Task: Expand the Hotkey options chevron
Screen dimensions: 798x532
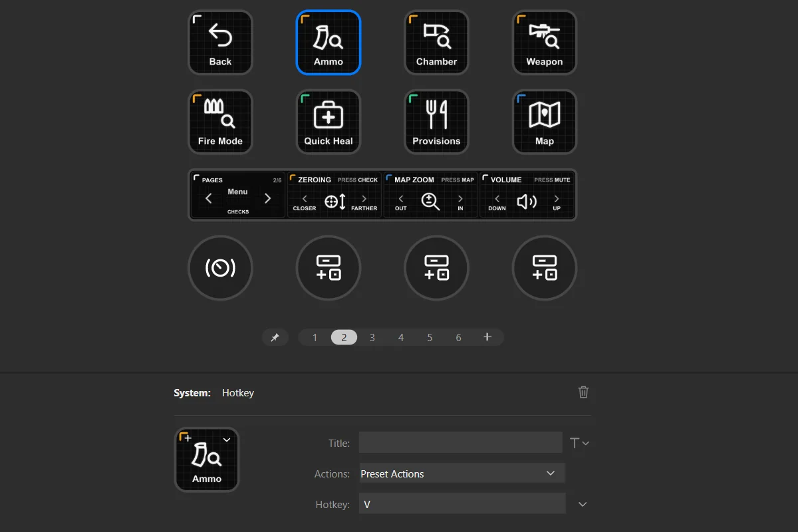Action: tap(583, 504)
